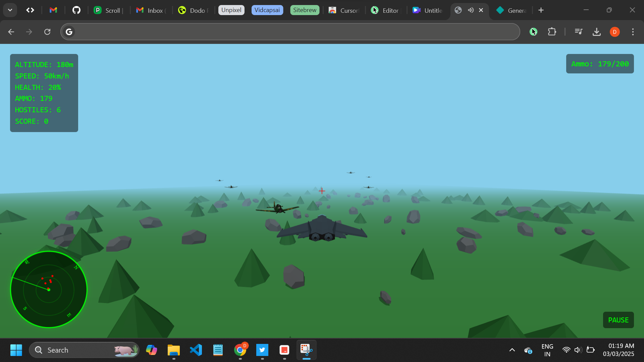Expand the system tray hidden icons chevron

coord(512,350)
